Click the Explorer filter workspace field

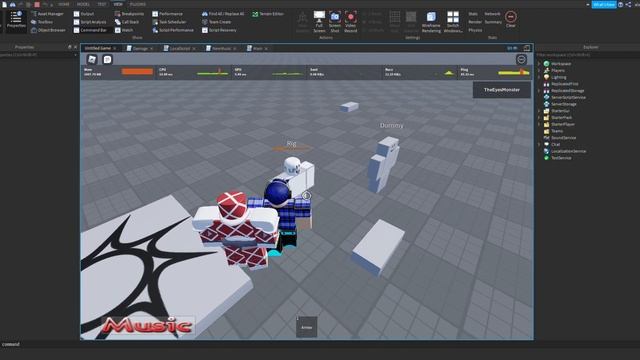tap(588, 55)
